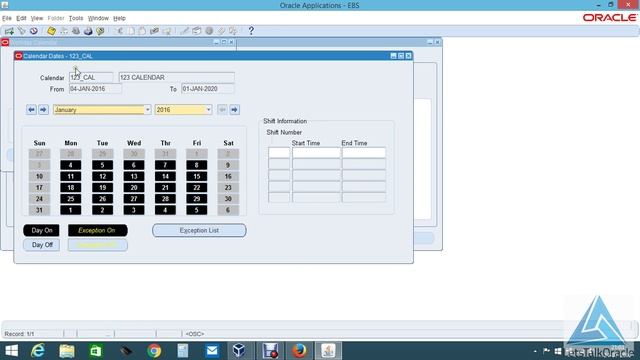Advance to next year with right arrow
Screen dimensions: 640x360
pos(234,110)
